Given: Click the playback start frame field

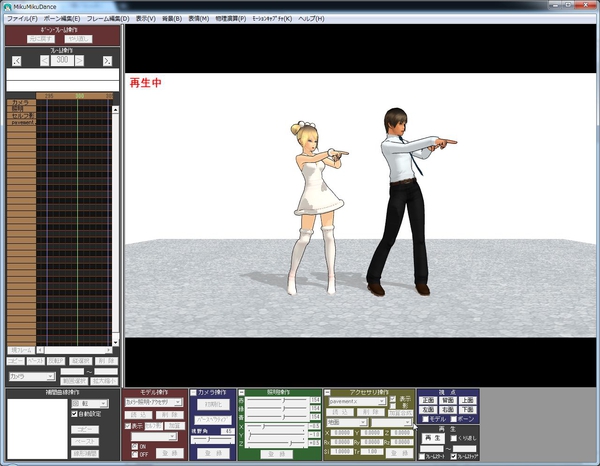Looking at the screenshot, I should [432, 448].
